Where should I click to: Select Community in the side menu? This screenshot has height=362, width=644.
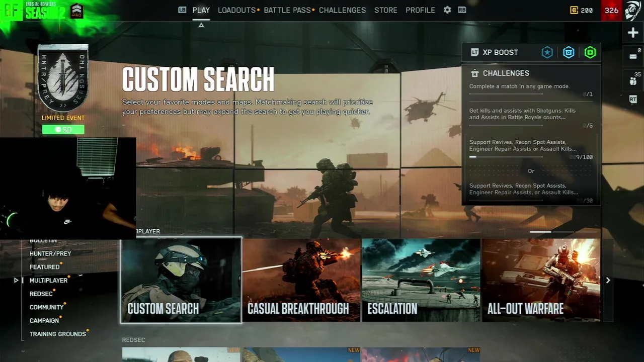(46, 307)
